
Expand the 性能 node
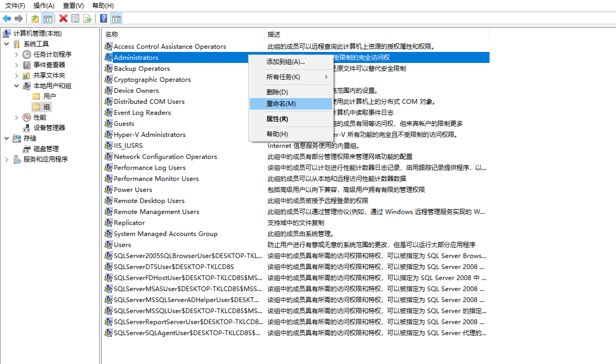pyautogui.click(x=16, y=117)
